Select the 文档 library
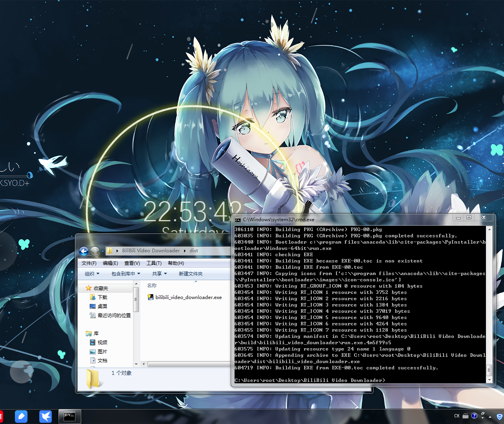 [102, 361]
